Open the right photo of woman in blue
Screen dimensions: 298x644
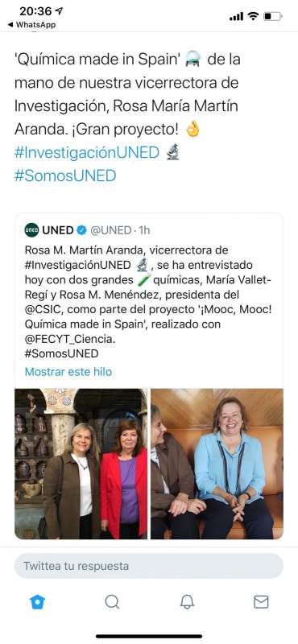pos(217,464)
